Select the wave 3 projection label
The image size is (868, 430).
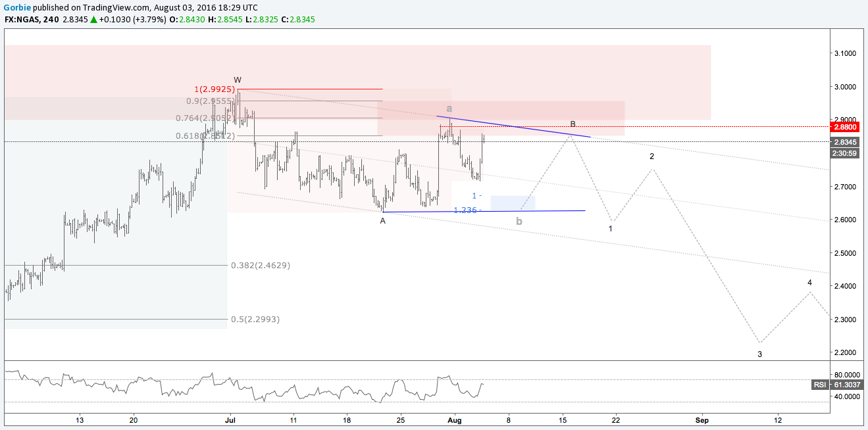coord(759,354)
